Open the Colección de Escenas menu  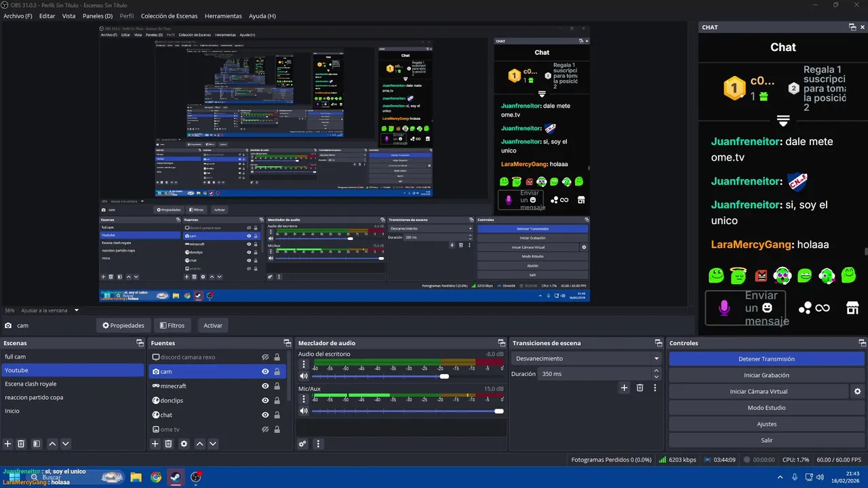point(170,16)
